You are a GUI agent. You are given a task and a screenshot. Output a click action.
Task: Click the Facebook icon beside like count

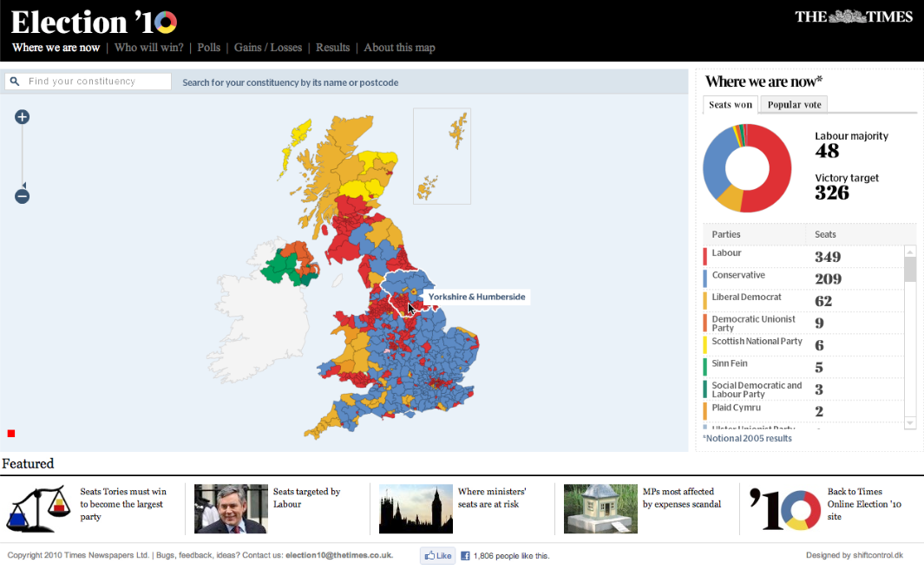tap(465, 555)
